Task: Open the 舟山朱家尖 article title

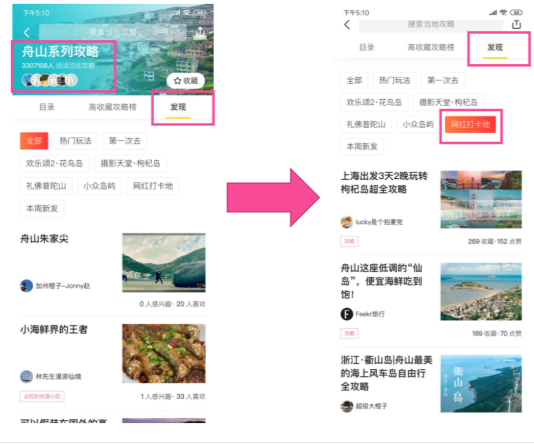Action: pos(44,239)
